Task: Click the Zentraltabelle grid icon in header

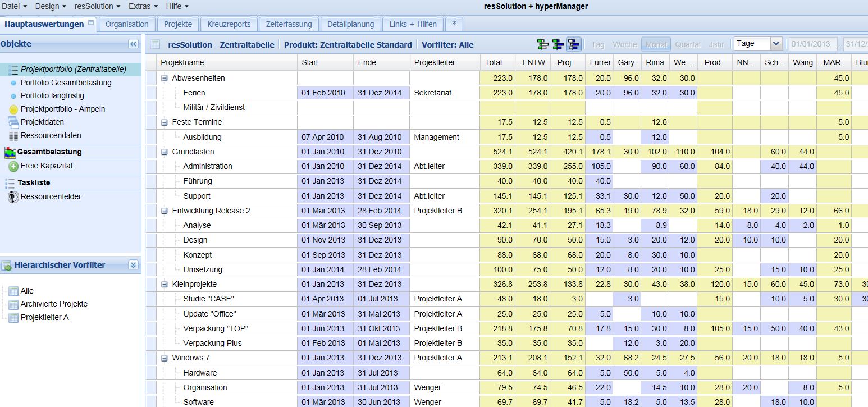Action: tap(156, 45)
